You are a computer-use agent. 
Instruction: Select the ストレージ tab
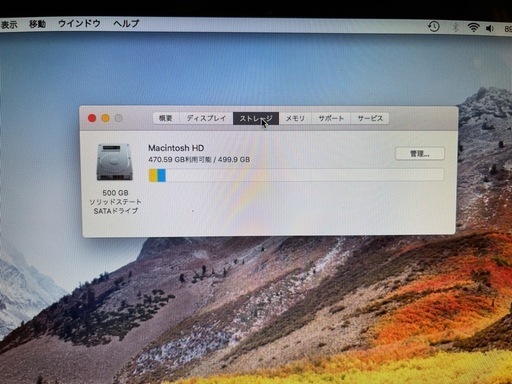click(256, 118)
